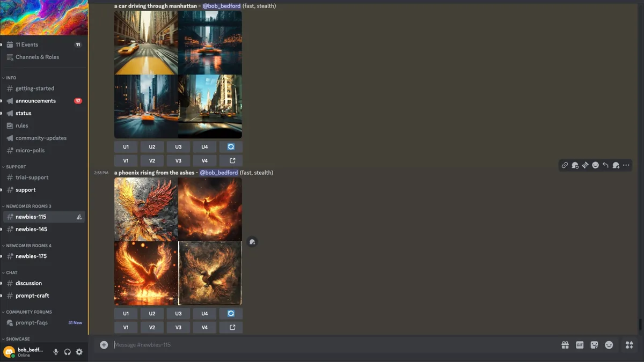Open User Settings gear icon
The width and height of the screenshot is (644, 362).
(79, 352)
